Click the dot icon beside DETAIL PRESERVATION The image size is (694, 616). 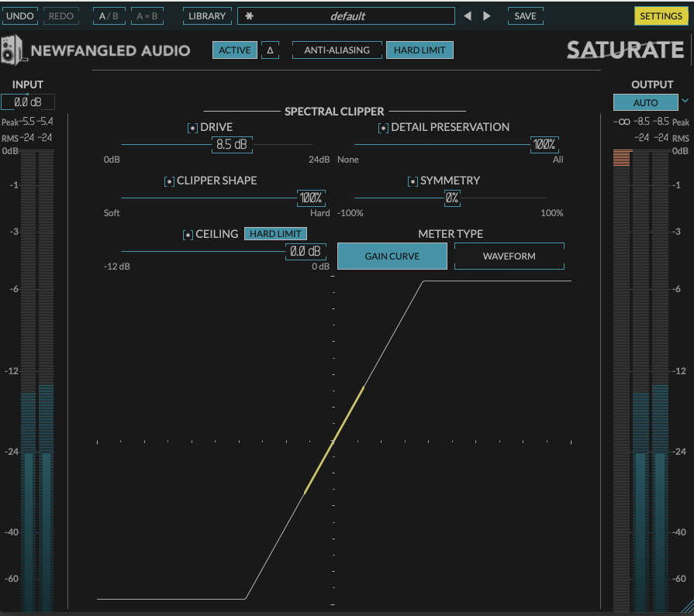click(x=383, y=127)
